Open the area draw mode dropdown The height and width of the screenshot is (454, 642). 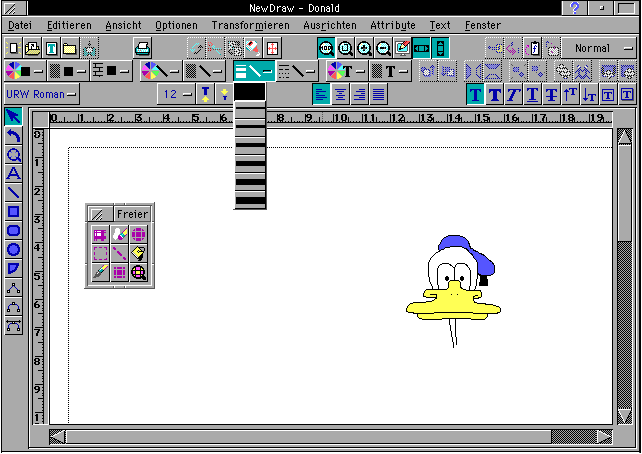pyautogui.click(x=111, y=71)
